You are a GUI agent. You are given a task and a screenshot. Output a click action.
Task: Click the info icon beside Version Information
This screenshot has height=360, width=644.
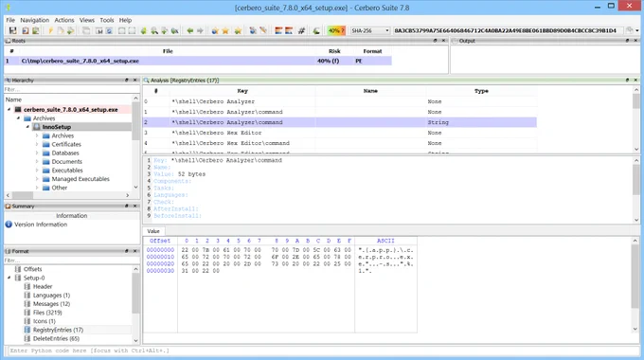point(9,225)
